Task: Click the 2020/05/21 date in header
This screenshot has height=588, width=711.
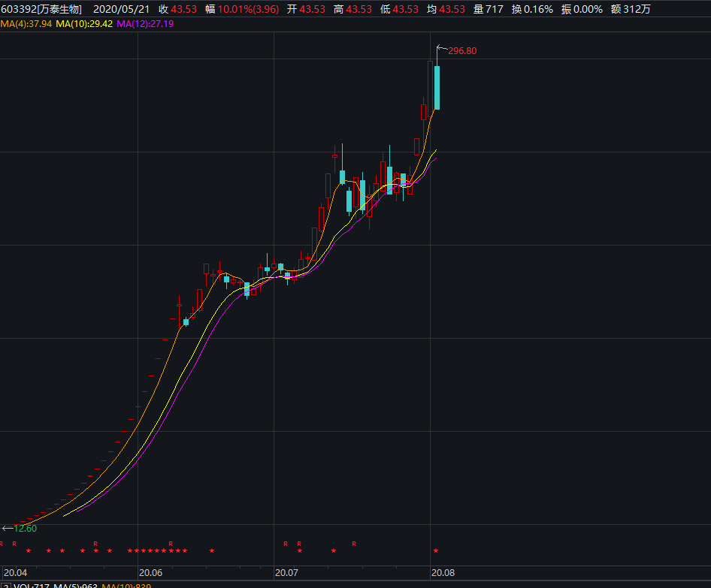Action: [121, 9]
